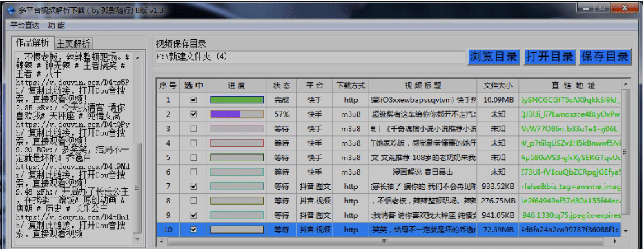
Task: Open the 功能 menu
Action: 57,26
